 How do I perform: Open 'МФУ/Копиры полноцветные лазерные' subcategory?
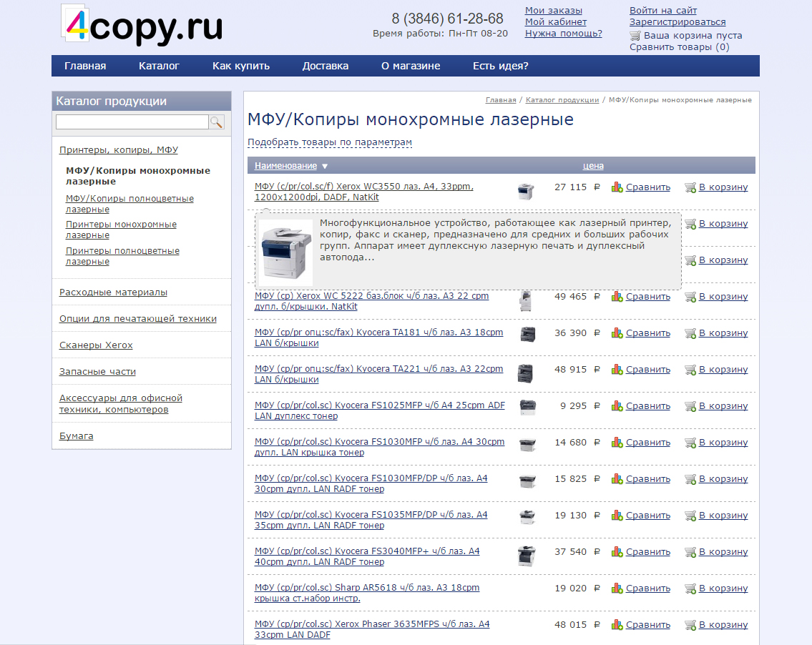tap(129, 204)
